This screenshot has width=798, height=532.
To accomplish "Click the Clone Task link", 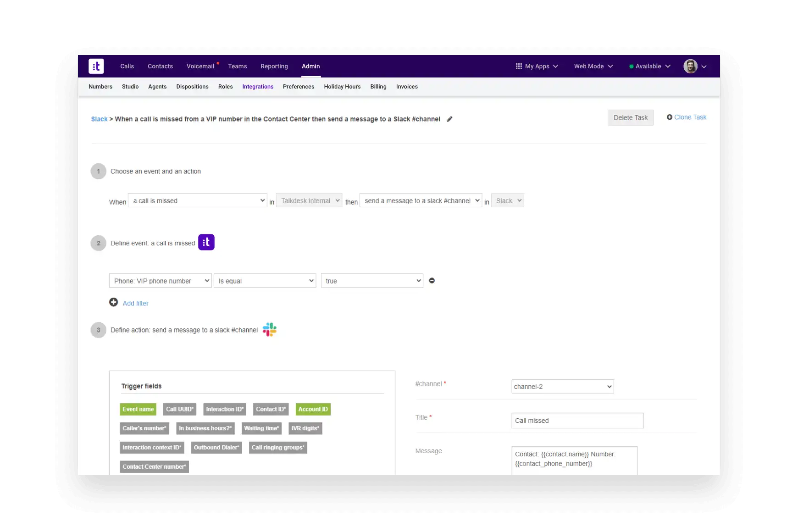I will pos(687,117).
